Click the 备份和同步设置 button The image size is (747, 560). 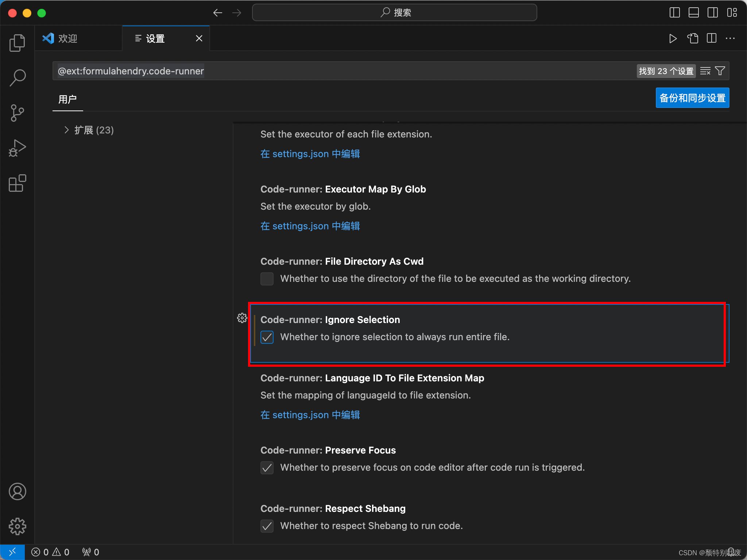point(692,98)
